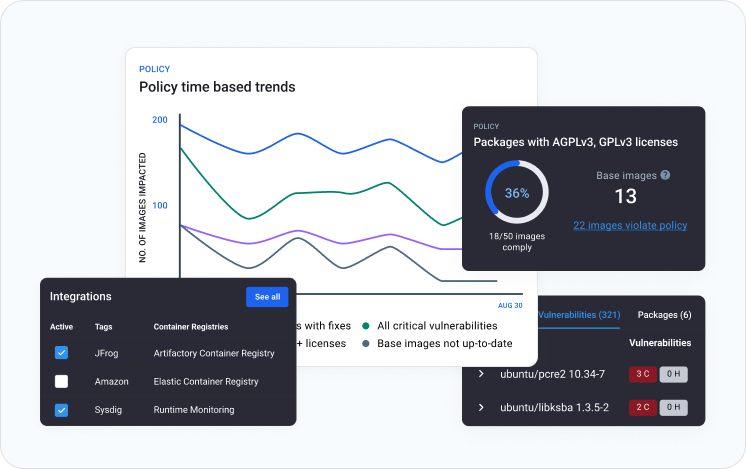Click the See all integrations button
The image size is (746, 469).
coord(267,297)
